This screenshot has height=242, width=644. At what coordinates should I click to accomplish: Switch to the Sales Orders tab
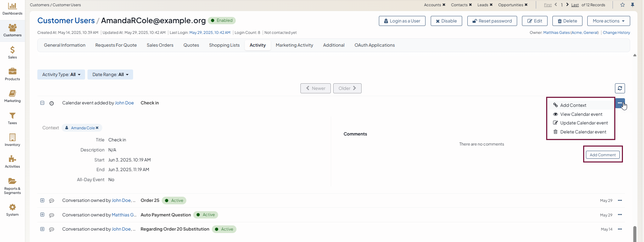click(160, 45)
